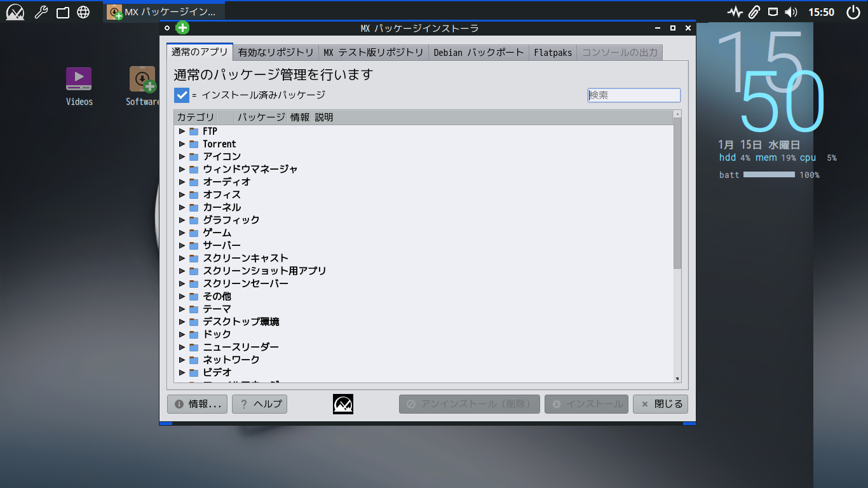The height and width of the screenshot is (488, 868).
Task: Expand the アイコン category
Action: click(182, 156)
